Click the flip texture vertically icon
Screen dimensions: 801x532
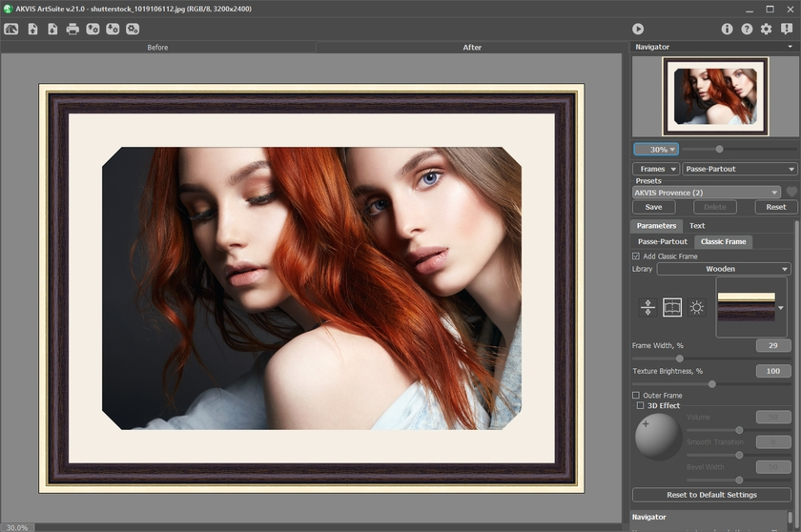point(648,307)
